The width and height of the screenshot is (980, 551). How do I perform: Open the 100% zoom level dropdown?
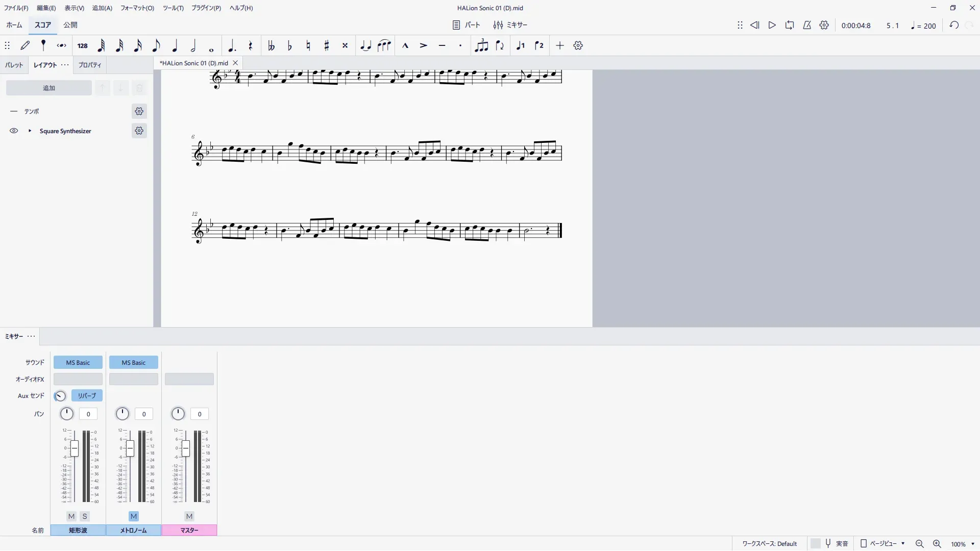[x=963, y=544]
